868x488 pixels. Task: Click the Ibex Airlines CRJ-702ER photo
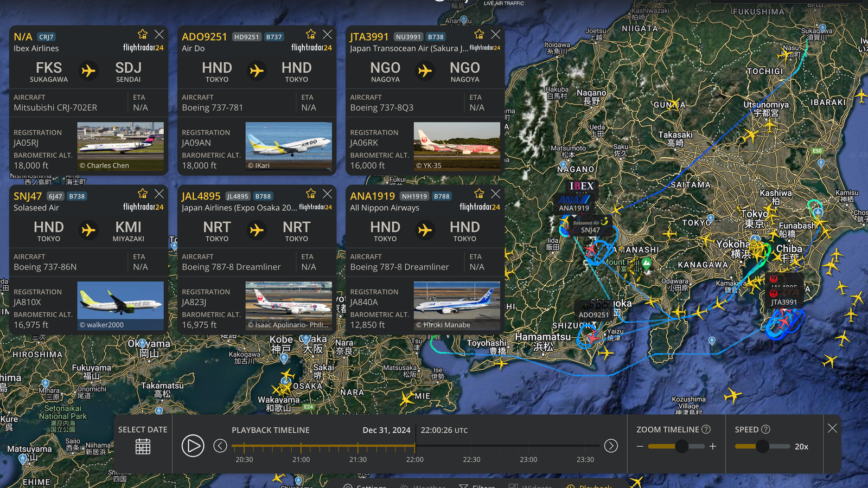click(120, 146)
